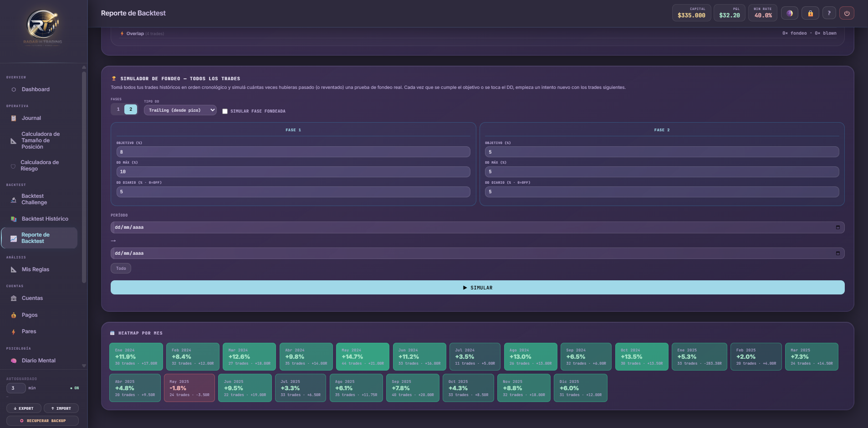
Task: Go to Backtest Histórico
Action: click(x=40, y=219)
